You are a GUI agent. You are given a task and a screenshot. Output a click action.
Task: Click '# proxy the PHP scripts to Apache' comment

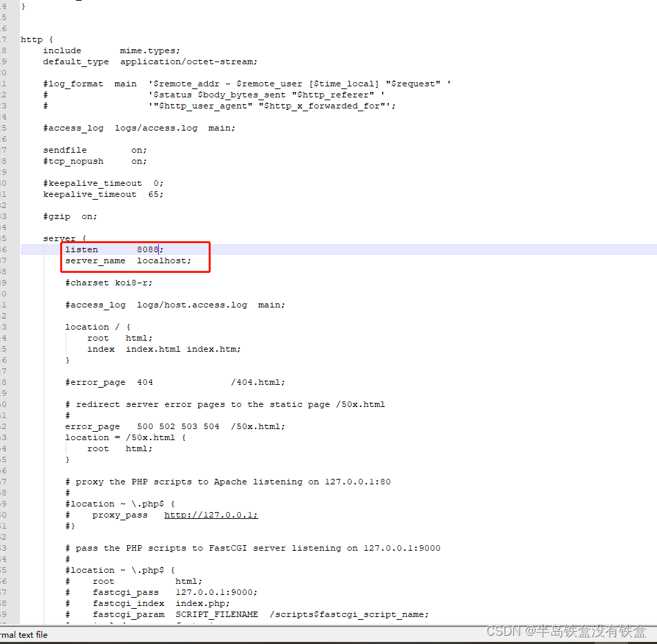[x=228, y=482]
